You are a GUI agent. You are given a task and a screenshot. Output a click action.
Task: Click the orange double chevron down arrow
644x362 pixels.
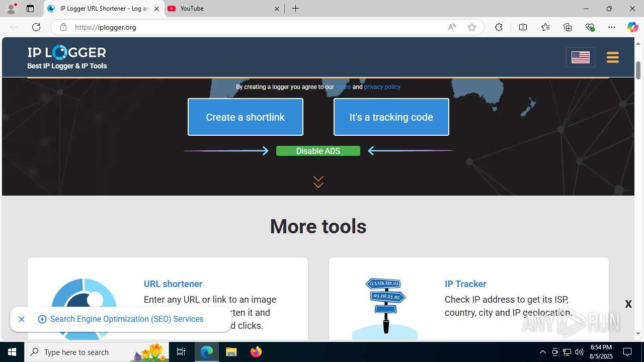(318, 182)
